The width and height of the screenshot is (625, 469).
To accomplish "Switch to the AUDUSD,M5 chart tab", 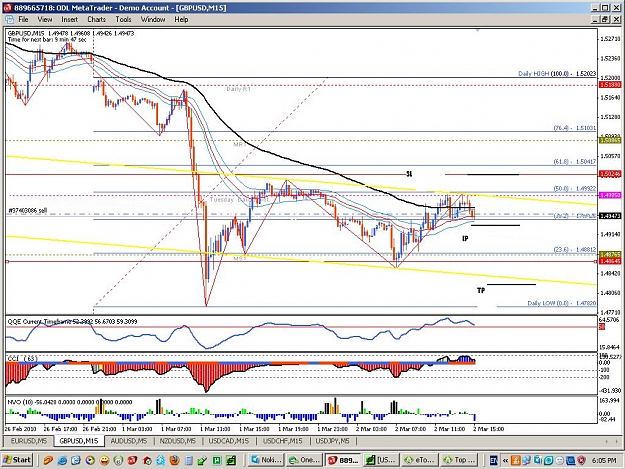I will 129,441.
